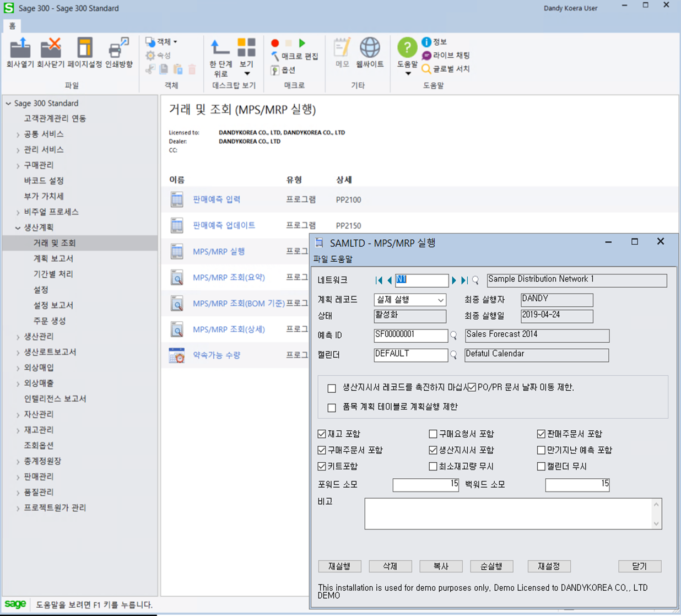Click the 재실행 button
The height and width of the screenshot is (616, 681).
(339, 566)
